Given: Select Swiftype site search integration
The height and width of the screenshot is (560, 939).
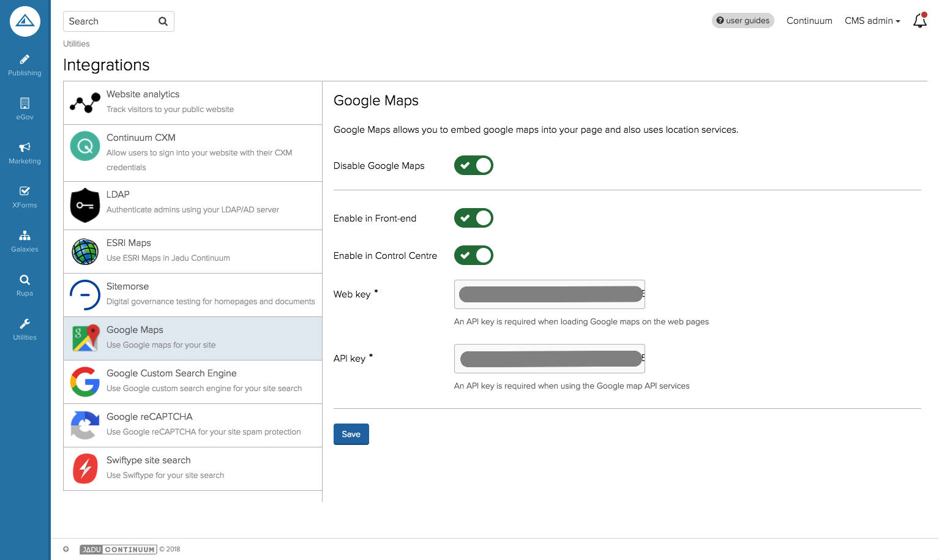Looking at the screenshot, I should point(193,468).
